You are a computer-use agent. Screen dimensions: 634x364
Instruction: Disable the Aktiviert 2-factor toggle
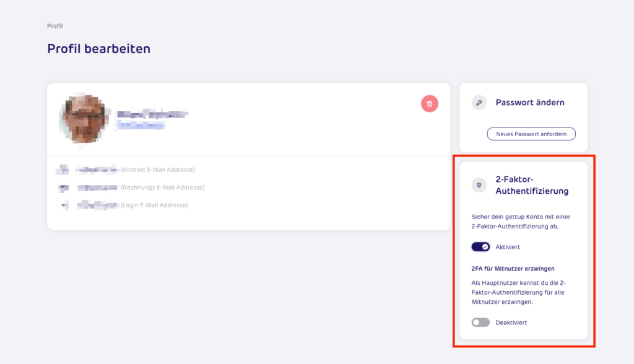(480, 247)
